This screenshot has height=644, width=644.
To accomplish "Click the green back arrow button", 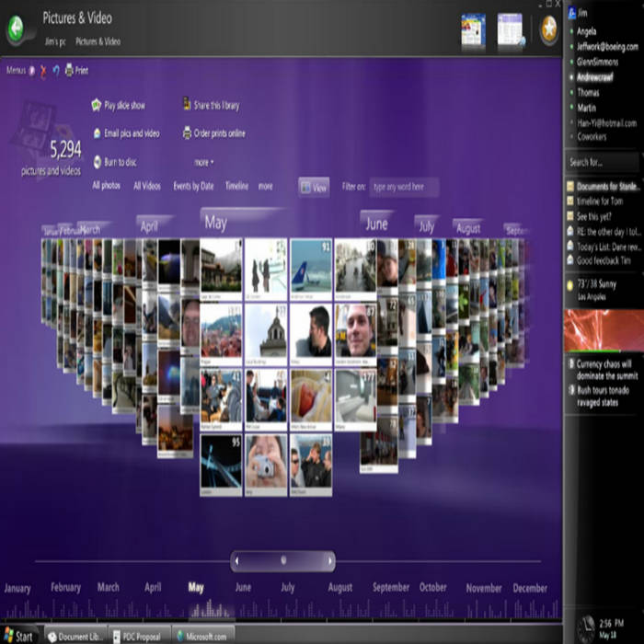I will click(17, 29).
